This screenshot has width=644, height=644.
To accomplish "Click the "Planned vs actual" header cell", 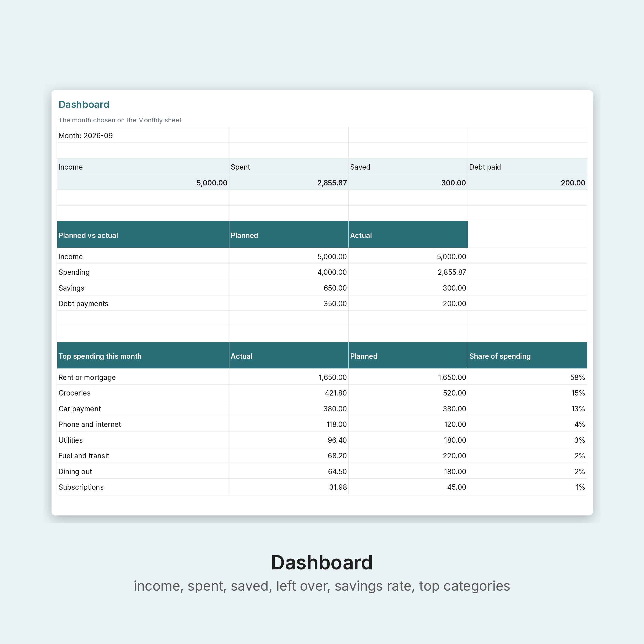I will point(143,235).
